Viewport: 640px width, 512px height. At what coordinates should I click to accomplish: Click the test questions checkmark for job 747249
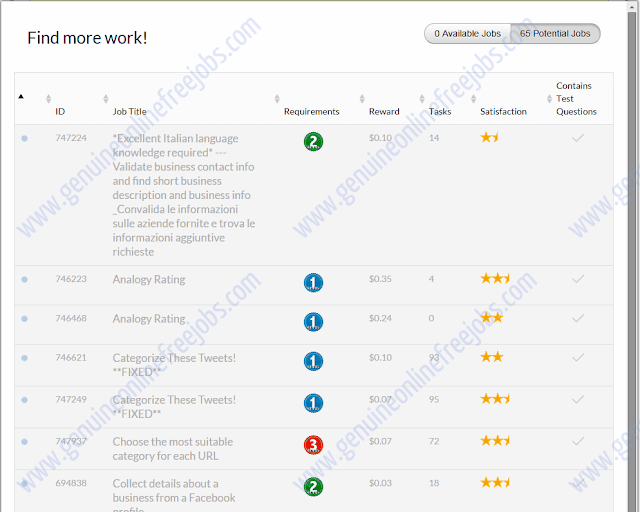(578, 399)
